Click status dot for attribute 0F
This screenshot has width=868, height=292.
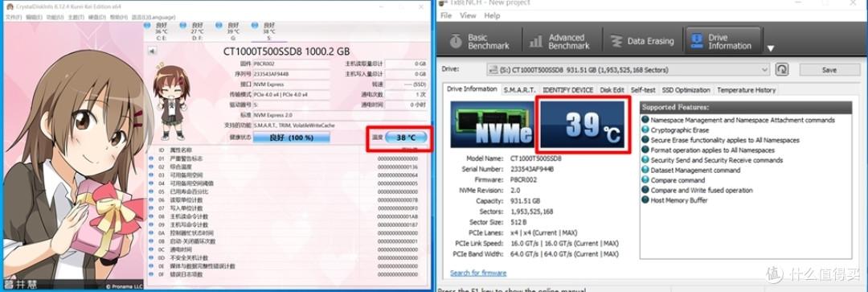click(x=151, y=274)
